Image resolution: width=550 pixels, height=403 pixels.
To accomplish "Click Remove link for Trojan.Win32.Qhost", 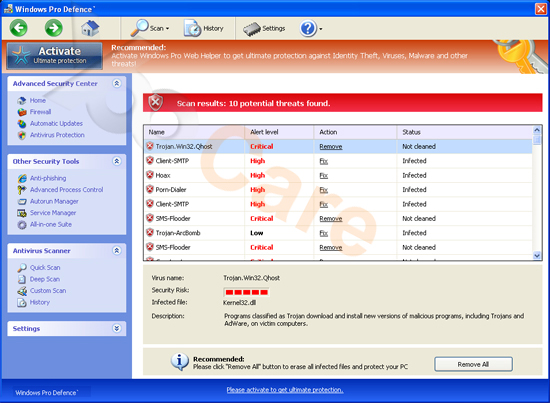I will [x=330, y=147].
